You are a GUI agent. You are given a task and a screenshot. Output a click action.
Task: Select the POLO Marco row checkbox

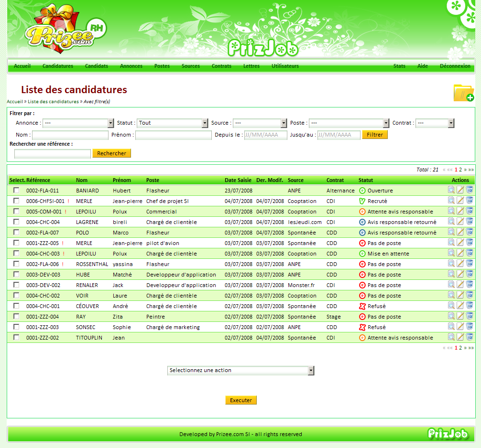[x=16, y=232]
